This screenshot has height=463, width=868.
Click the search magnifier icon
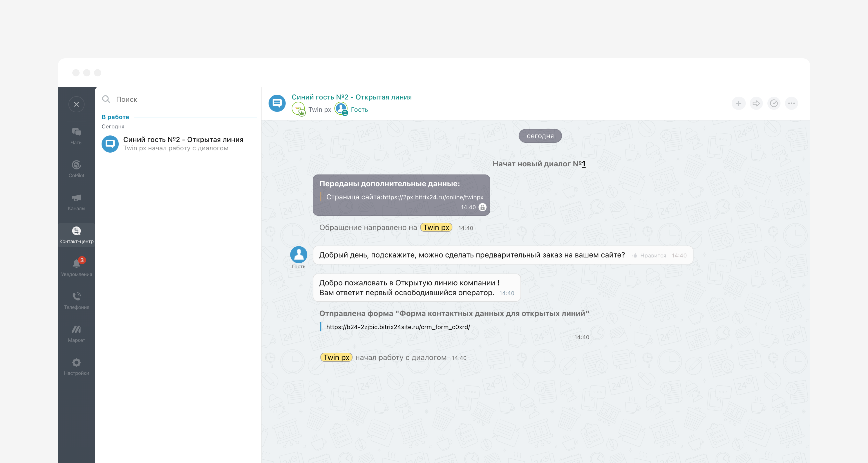click(106, 99)
